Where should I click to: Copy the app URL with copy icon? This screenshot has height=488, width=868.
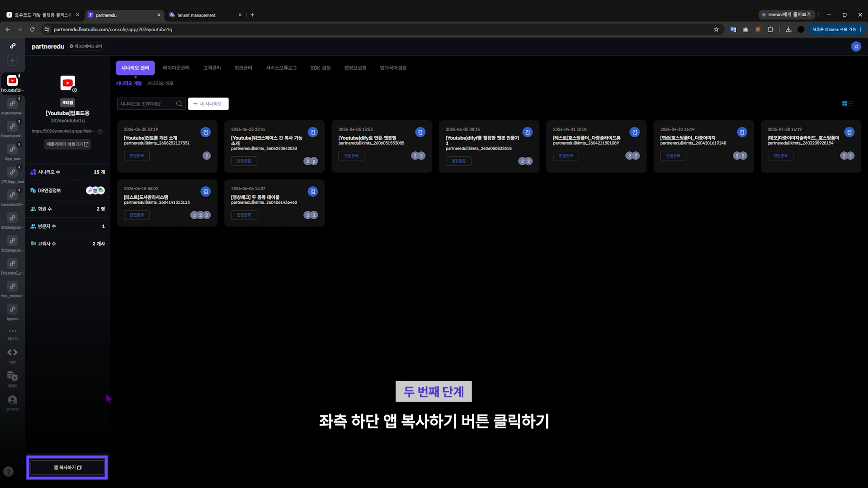[x=100, y=131]
